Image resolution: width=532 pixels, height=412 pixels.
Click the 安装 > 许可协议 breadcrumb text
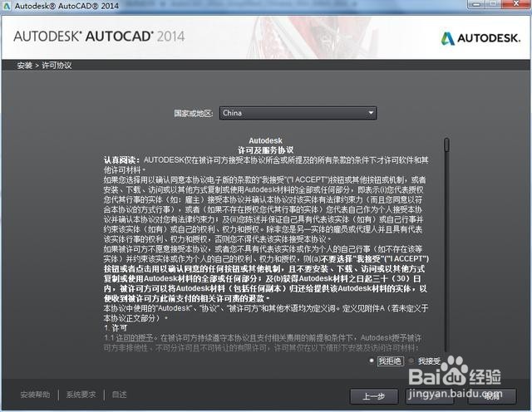pyautogui.click(x=44, y=65)
